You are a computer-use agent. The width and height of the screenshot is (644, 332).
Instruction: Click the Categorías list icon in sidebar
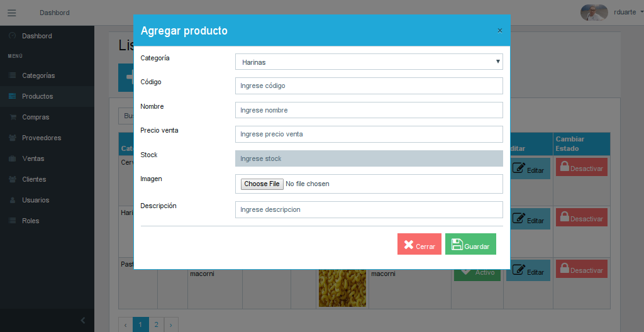[13, 75]
